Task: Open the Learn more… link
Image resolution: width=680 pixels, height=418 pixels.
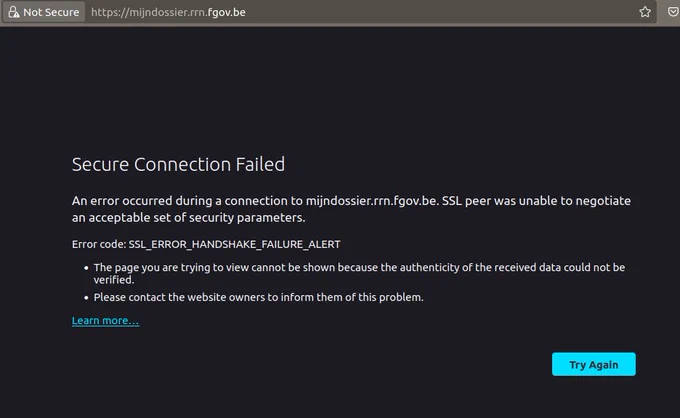Action: 105,320
